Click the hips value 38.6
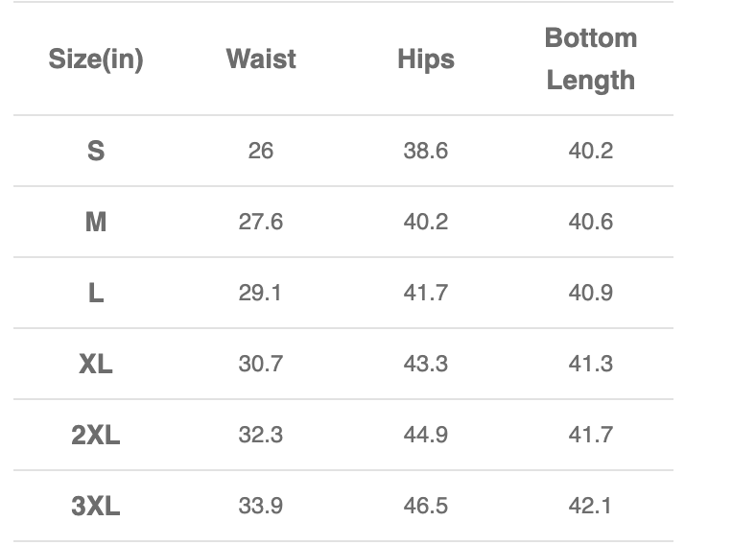This screenshot has height=545, width=756. 426,151
